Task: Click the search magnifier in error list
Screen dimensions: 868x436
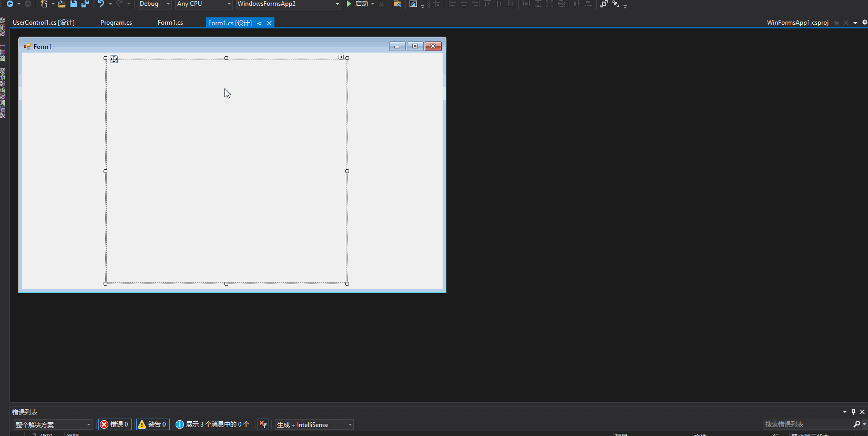Action: point(856,424)
